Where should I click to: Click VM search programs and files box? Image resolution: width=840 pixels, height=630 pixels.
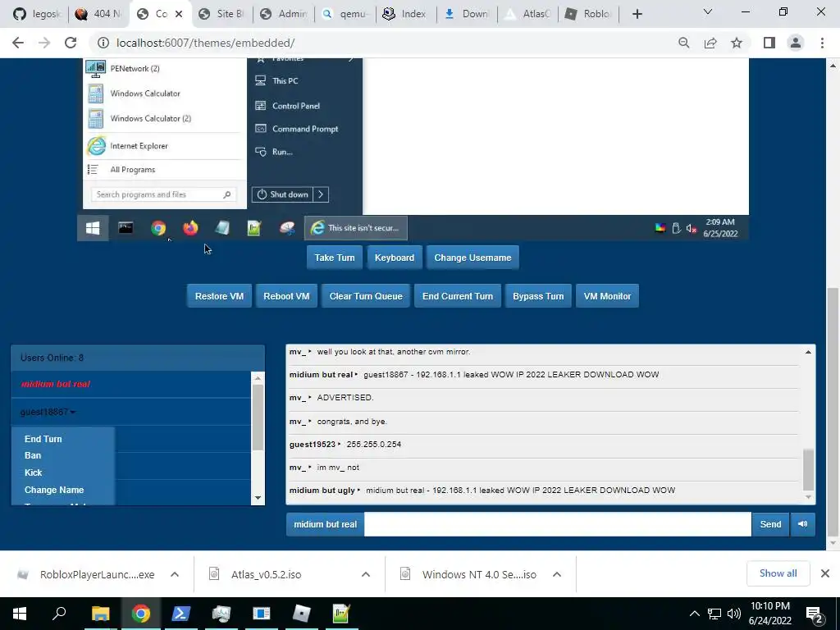click(163, 194)
